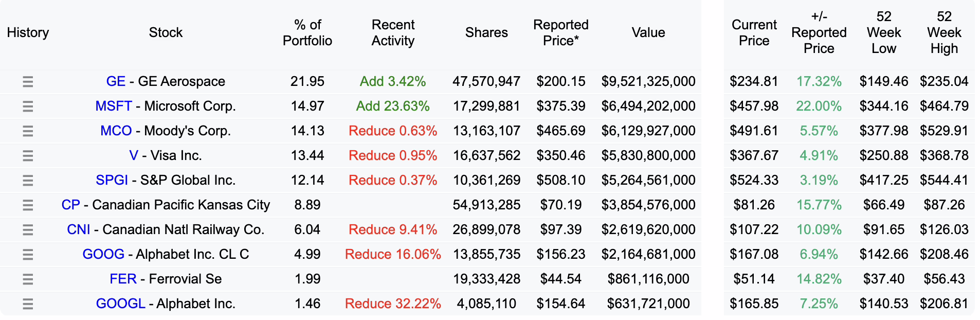Click the $208.46 52-week high
980x320 pixels.
pyautogui.click(x=944, y=254)
